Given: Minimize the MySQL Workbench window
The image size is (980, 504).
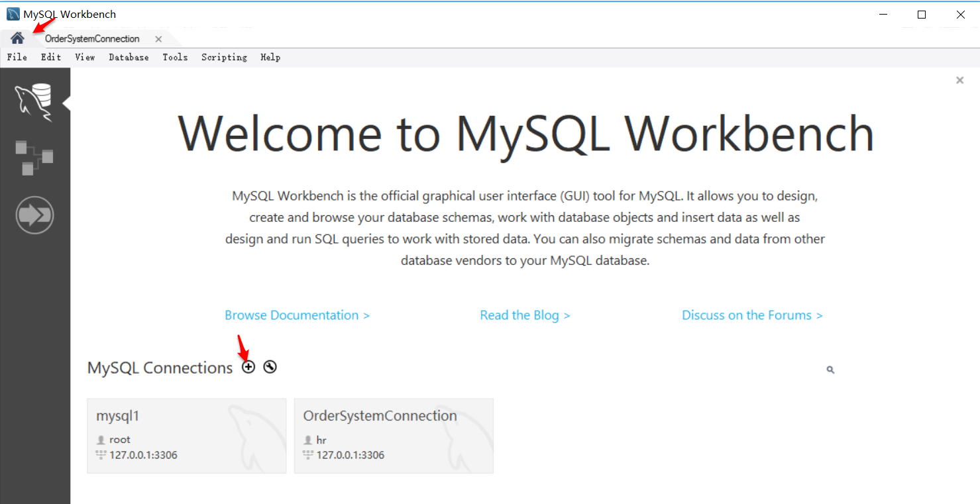Looking at the screenshot, I should click(x=883, y=14).
